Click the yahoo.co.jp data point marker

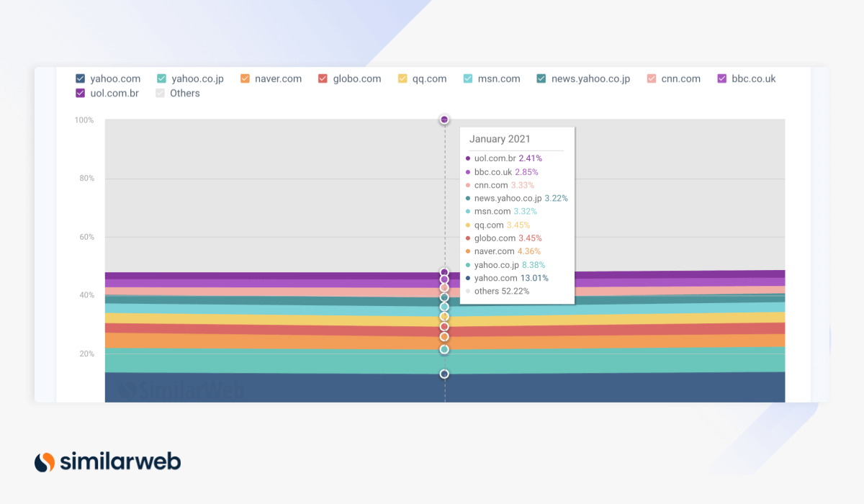(x=444, y=349)
